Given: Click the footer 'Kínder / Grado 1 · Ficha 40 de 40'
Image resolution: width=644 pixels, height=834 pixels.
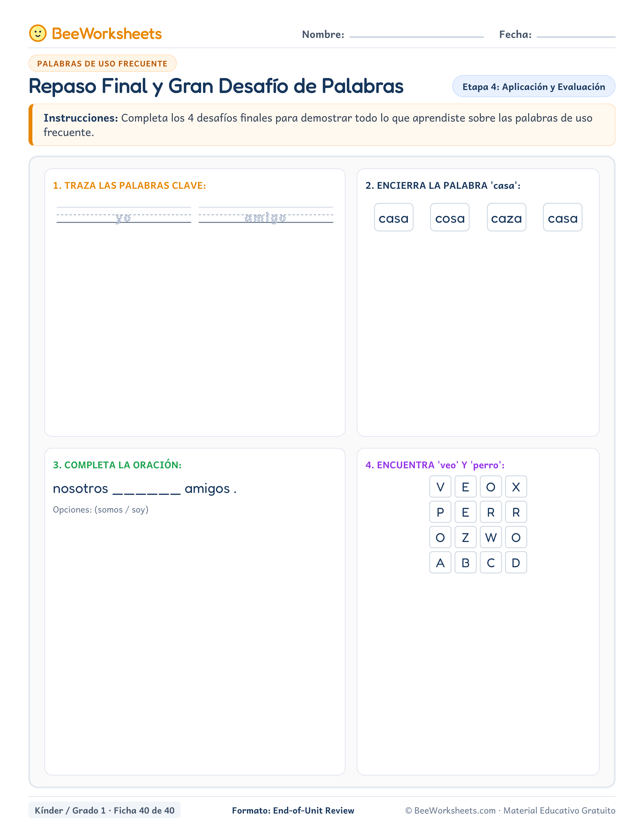Looking at the screenshot, I should pyautogui.click(x=105, y=810).
